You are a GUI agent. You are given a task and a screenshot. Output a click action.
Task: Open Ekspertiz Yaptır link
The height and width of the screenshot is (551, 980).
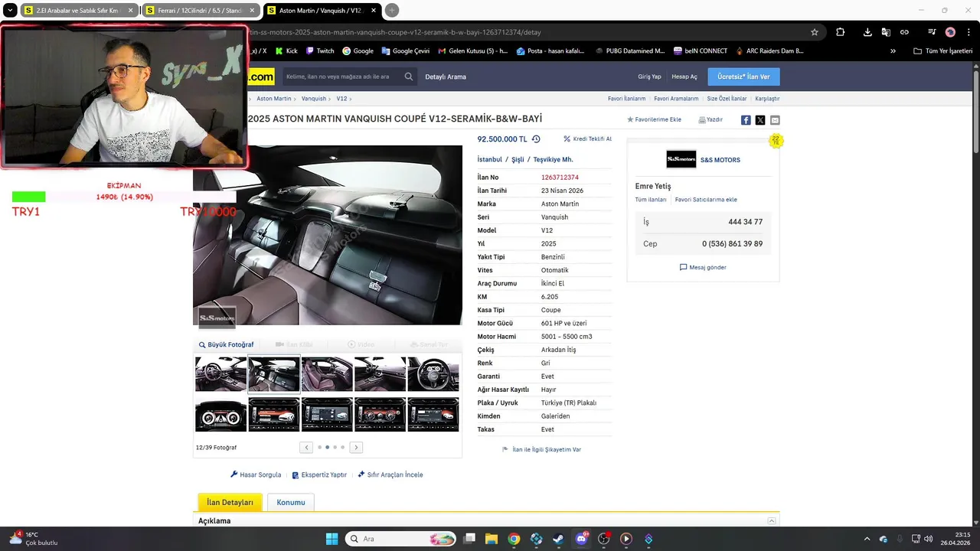pyautogui.click(x=320, y=475)
